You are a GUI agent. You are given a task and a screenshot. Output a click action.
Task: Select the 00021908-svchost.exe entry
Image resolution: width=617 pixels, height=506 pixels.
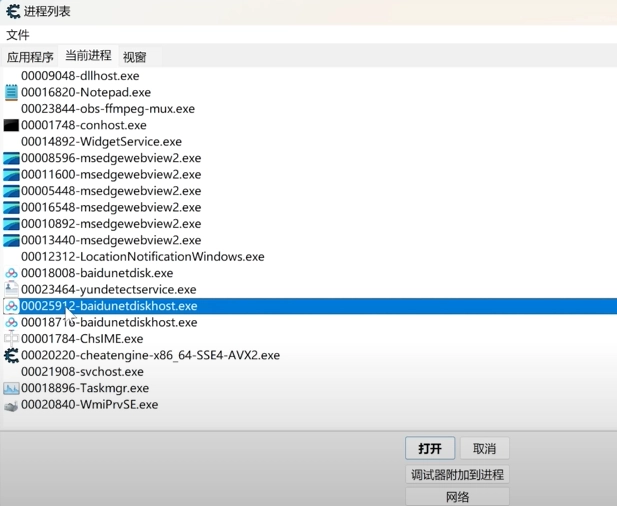click(x=85, y=372)
